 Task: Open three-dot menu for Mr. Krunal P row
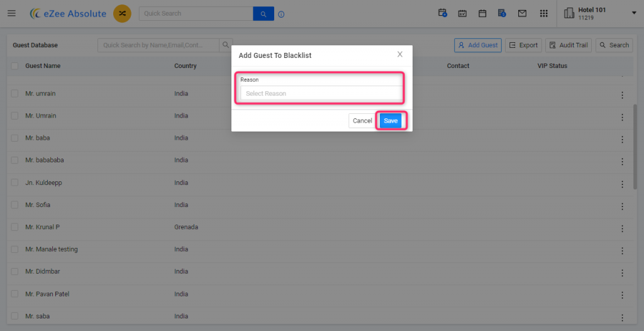(x=622, y=228)
